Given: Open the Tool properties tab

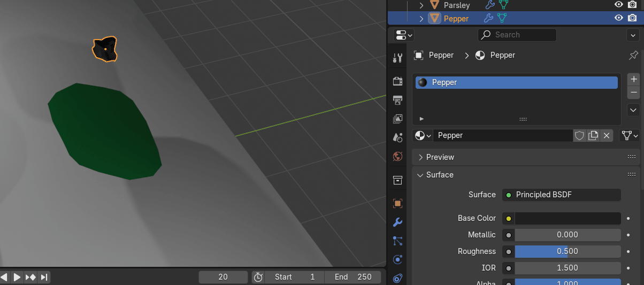Looking at the screenshot, I should tap(397, 58).
